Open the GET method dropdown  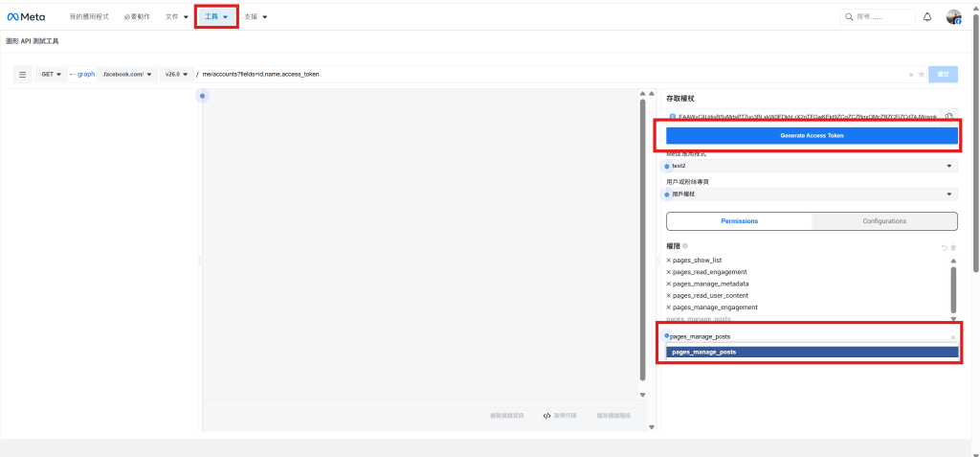point(52,74)
